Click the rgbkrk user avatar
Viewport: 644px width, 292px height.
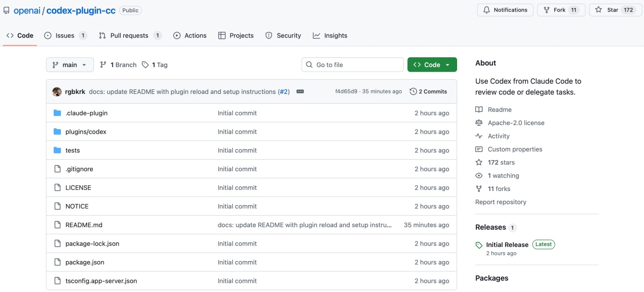[57, 92]
